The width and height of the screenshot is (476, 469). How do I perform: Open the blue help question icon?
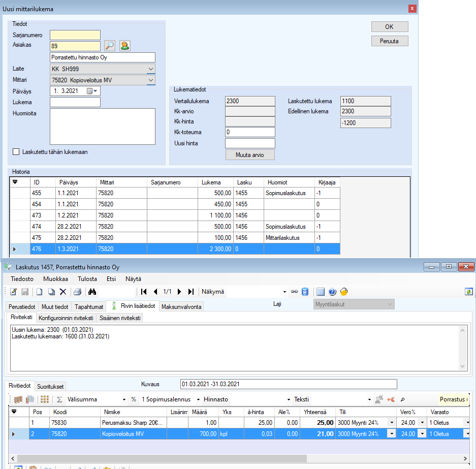[x=332, y=292]
